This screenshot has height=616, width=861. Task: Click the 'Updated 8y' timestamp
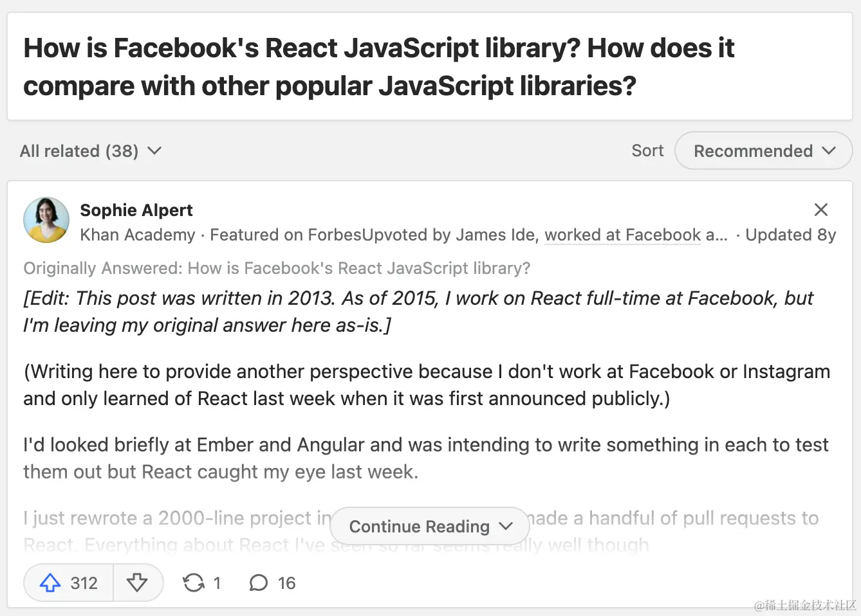pos(790,235)
